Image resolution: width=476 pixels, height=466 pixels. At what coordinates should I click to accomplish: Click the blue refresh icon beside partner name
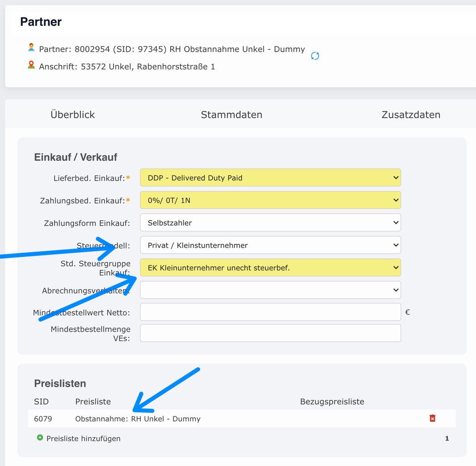[x=315, y=56]
